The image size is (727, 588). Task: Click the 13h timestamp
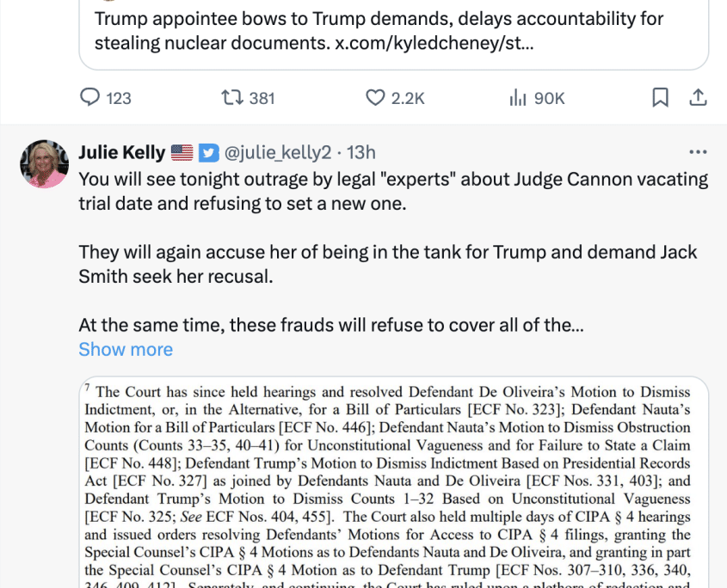click(360, 152)
